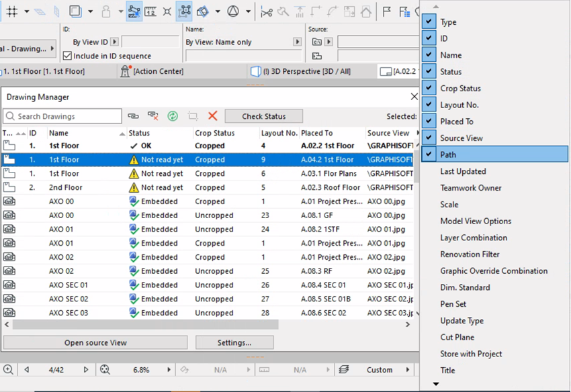Toggle the grid display icon
571x392 pixels.
[x=12, y=11]
